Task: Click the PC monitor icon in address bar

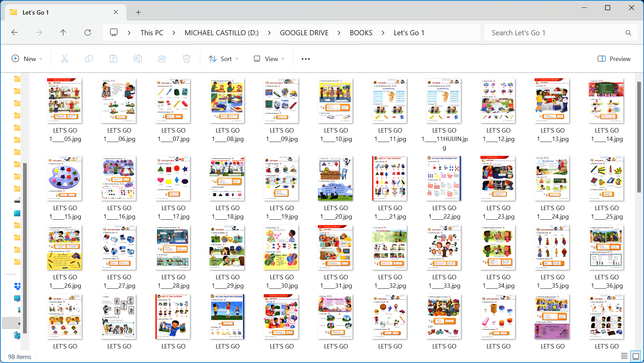Action: tap(114, 33)
